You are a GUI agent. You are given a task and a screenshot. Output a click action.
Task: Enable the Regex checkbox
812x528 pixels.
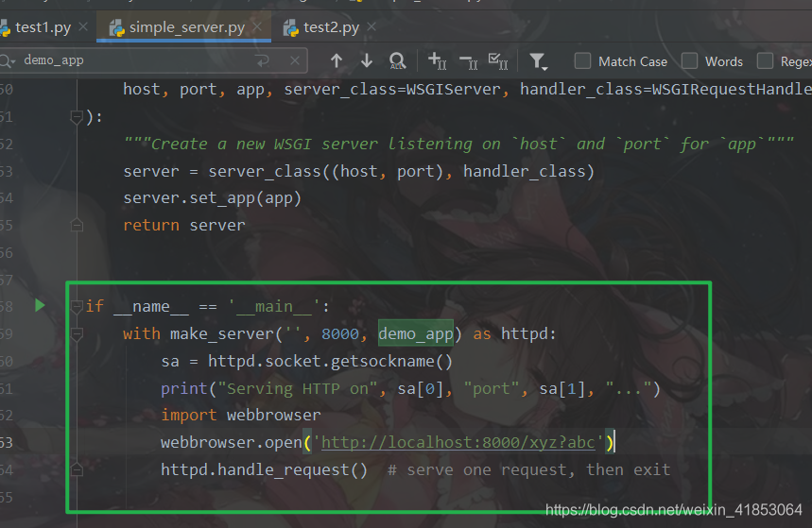765,60
